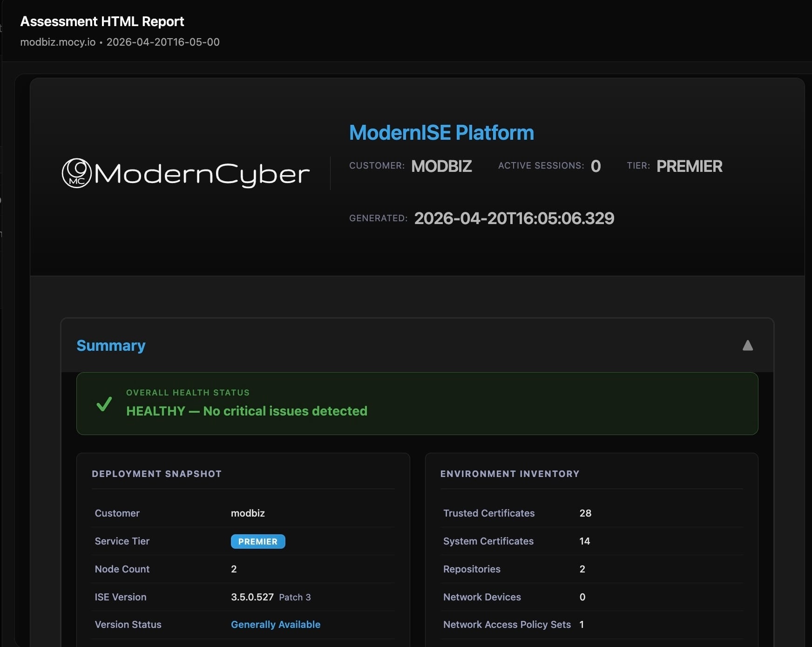Image resolution: width=812 pixels, height=647 pixels.
Task: Click the System Certificates count 14
Action: pos(585,541)
